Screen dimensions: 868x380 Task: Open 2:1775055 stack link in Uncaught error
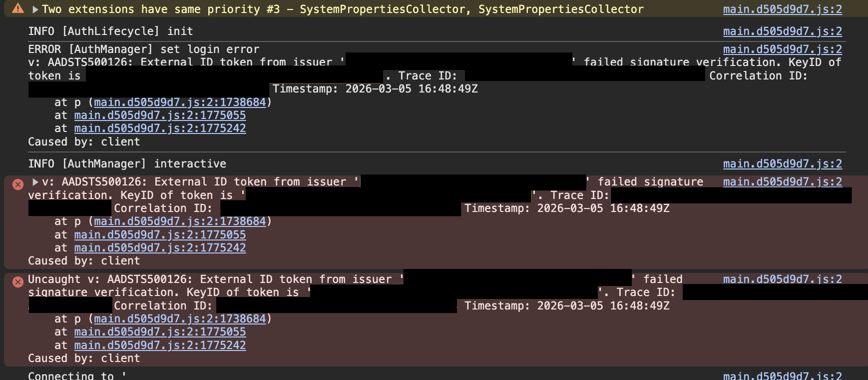coord(160,332)
